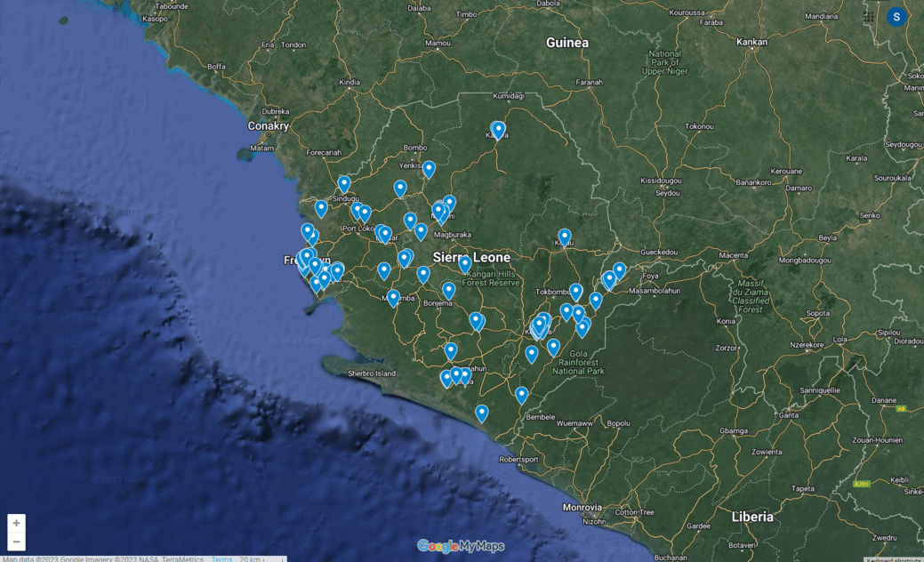Select the map pin at Kabala
The height and width of the screenshot is (562, 924).
(499, 130)
